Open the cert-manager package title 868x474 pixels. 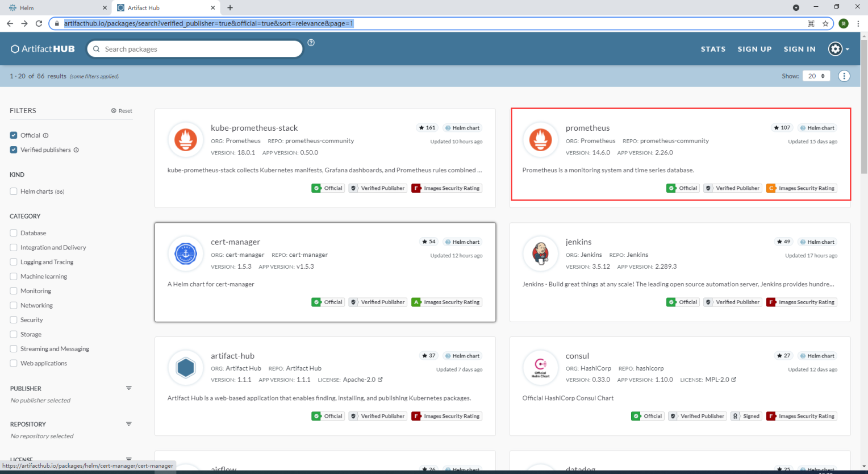(x=235, y=242)
